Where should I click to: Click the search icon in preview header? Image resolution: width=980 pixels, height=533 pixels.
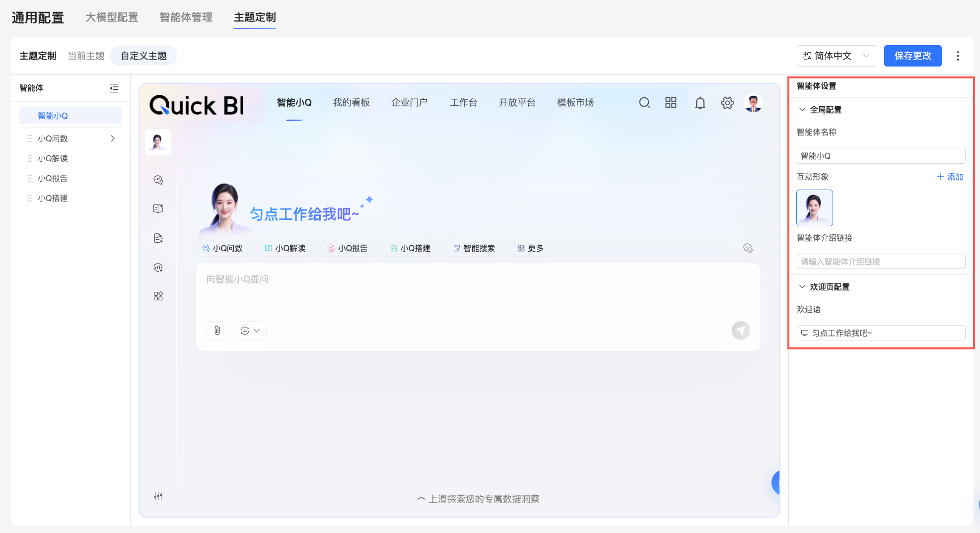pos(644,103)
